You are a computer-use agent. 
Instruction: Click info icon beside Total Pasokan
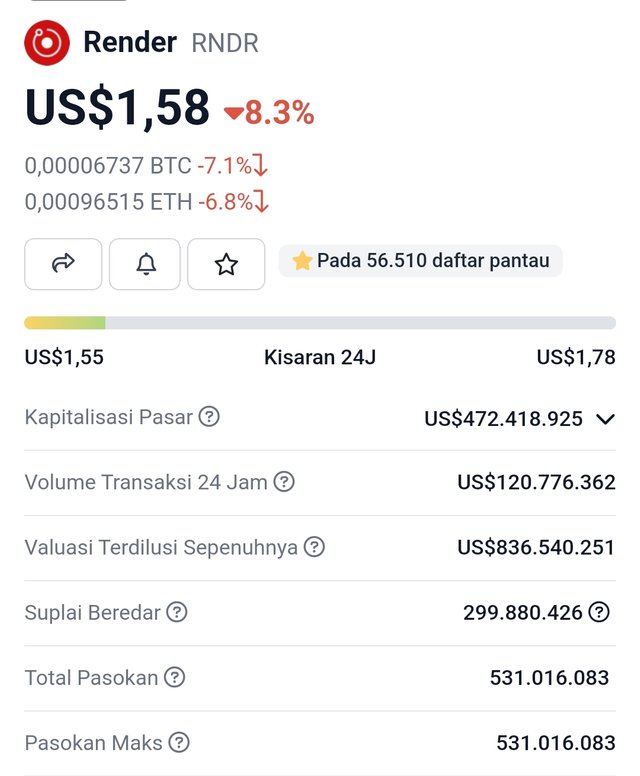click(x=175, y=677)
